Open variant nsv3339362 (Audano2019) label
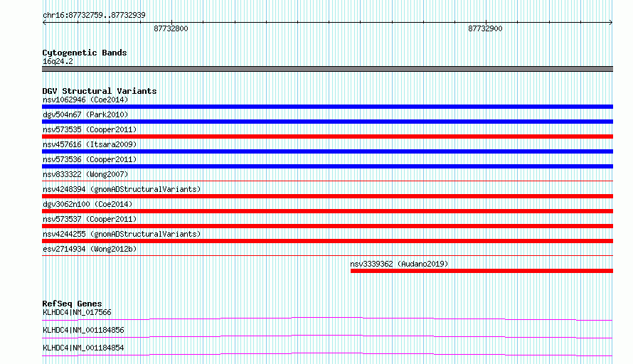Viewport: 633px width, 364px height. 399,264
